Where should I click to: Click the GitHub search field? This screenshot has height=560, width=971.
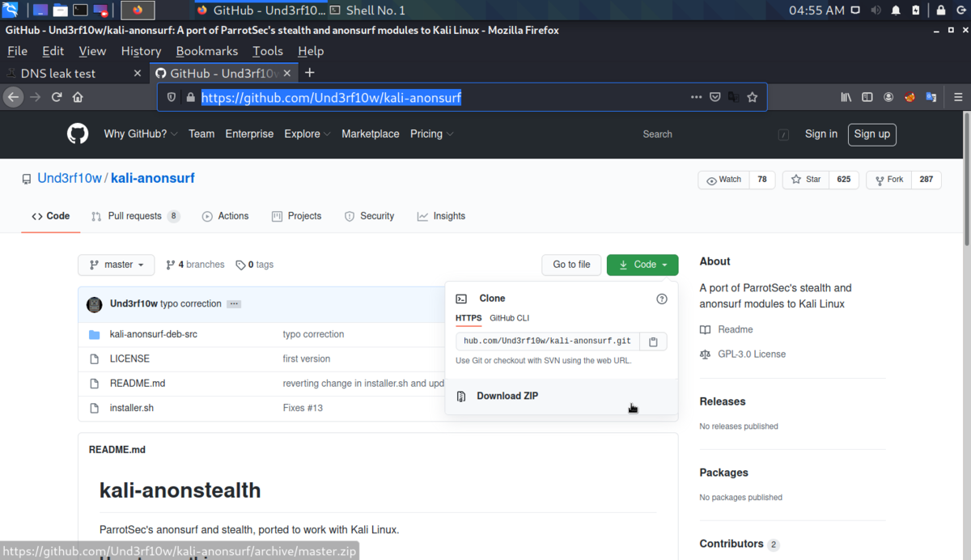(x=714, y=134)
